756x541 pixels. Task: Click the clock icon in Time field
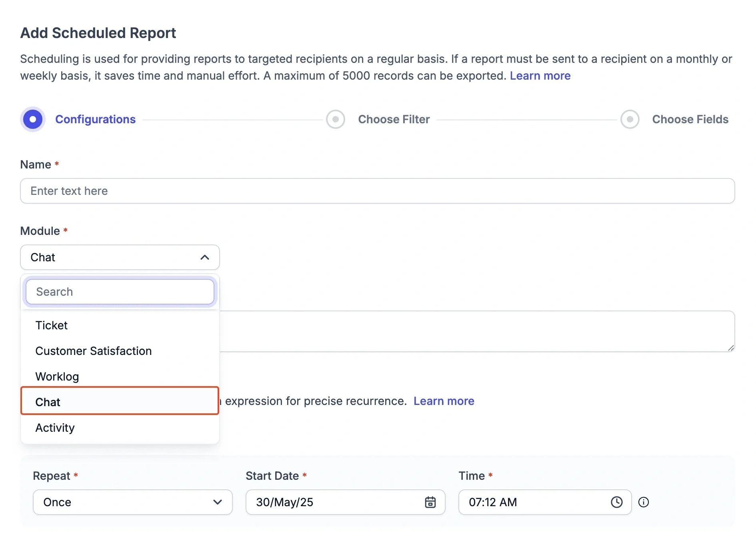tap(616, 502)
